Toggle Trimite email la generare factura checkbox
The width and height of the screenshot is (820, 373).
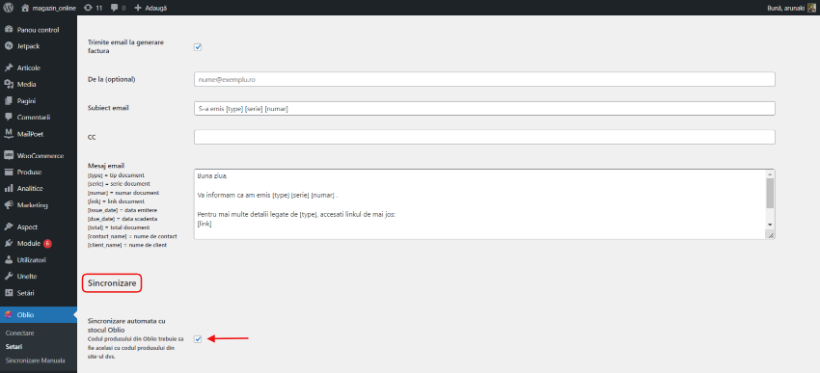[x=198, y=47]
